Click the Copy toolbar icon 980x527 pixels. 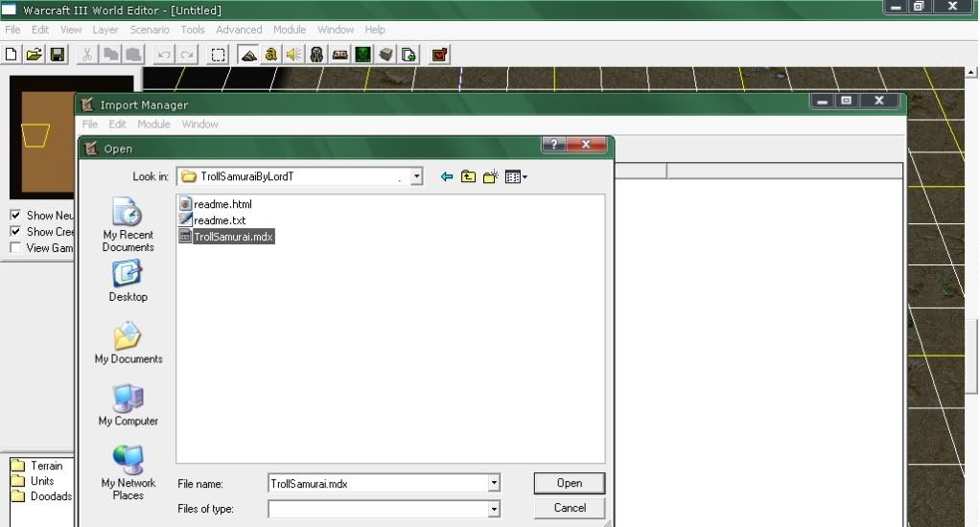tap(110, 55)
